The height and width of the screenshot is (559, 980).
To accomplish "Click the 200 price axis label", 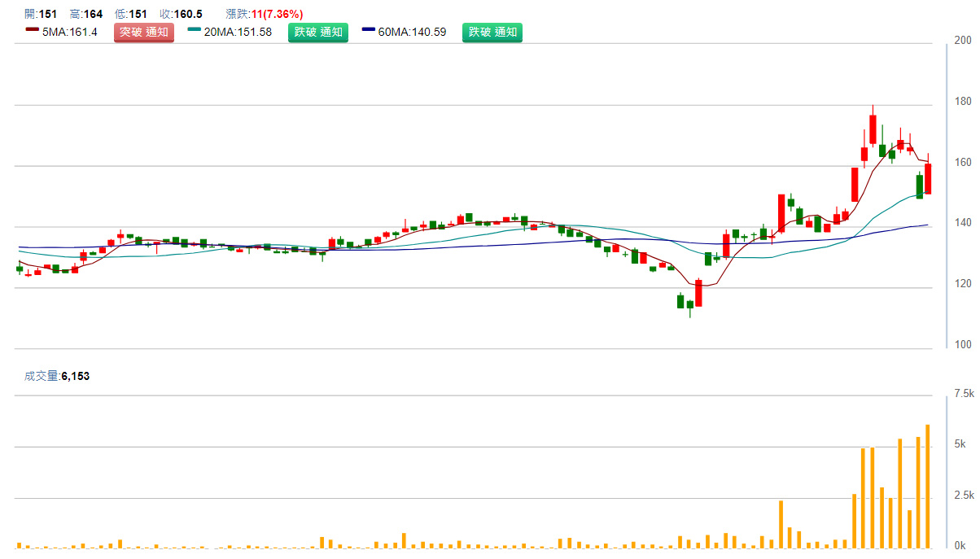I will coord(963,41).
